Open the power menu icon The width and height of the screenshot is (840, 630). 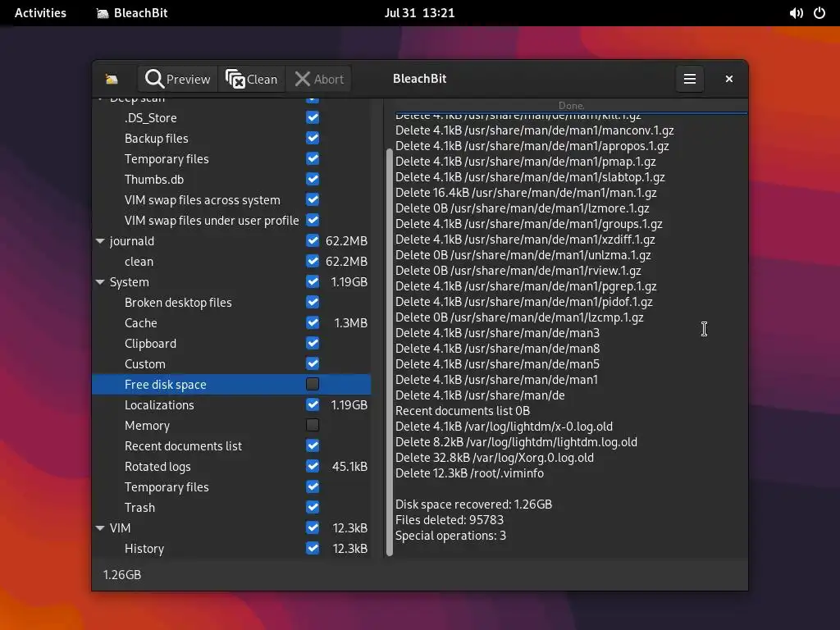tap(819, 13)
